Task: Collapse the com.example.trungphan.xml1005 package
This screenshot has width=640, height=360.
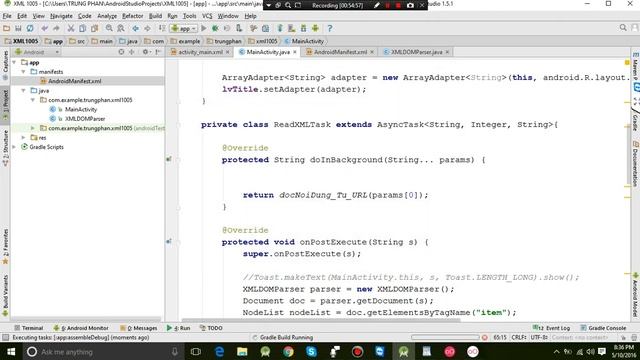Action: tap(33, 100)
